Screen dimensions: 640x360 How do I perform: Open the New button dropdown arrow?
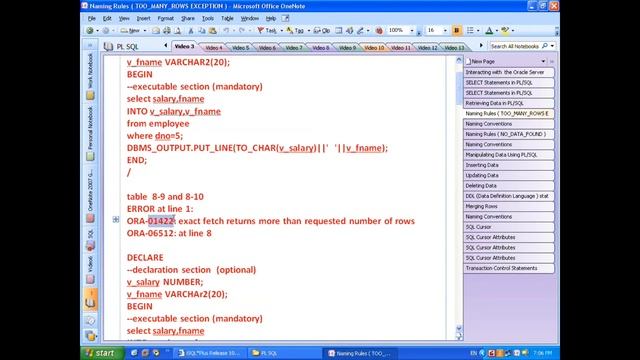(144, 31)
